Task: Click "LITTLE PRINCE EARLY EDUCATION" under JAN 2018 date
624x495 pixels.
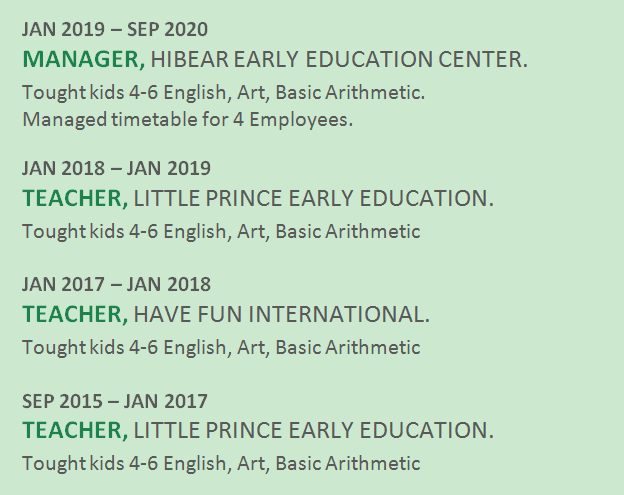Action: tap(313, 198)
